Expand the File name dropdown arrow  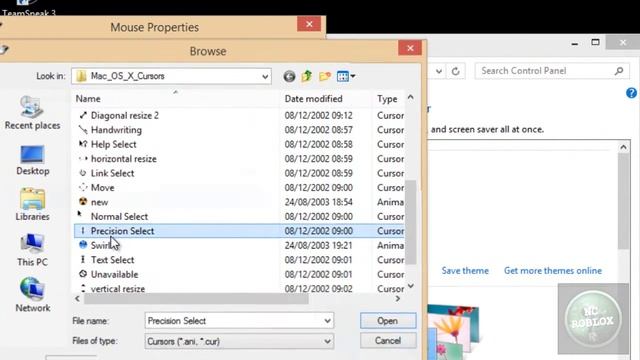pyautogui.click(x=327, y=321)
